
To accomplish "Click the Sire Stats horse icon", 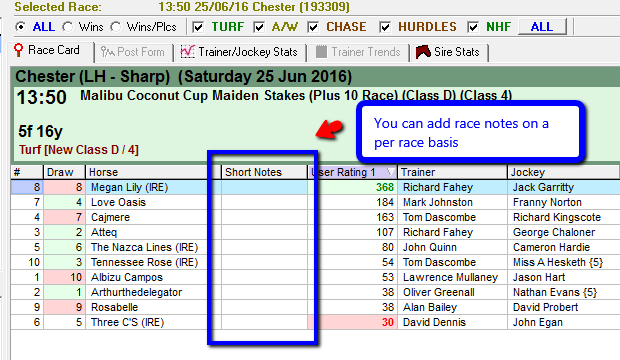I will (423, 52).
